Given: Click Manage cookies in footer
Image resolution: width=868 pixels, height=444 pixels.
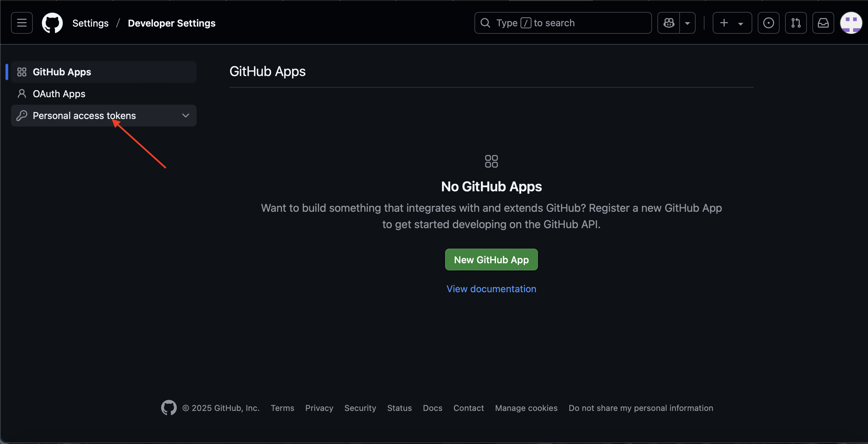Looking at the screenshot, I should tap(526, 408).
